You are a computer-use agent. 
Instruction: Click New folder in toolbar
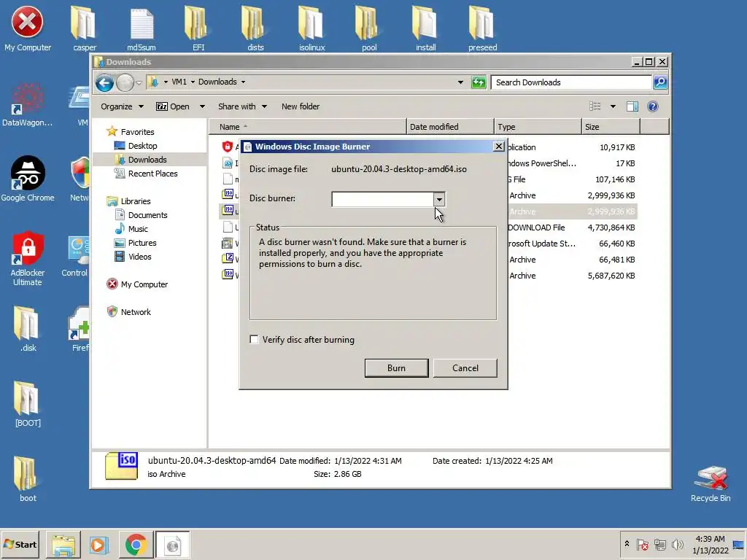click(300, 106)
